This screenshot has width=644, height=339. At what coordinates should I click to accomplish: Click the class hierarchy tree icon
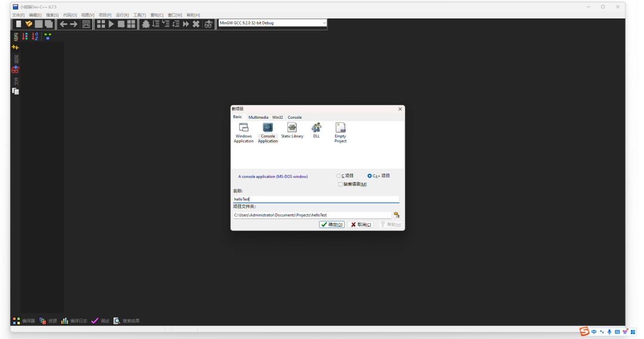click(x=48, y=36)
